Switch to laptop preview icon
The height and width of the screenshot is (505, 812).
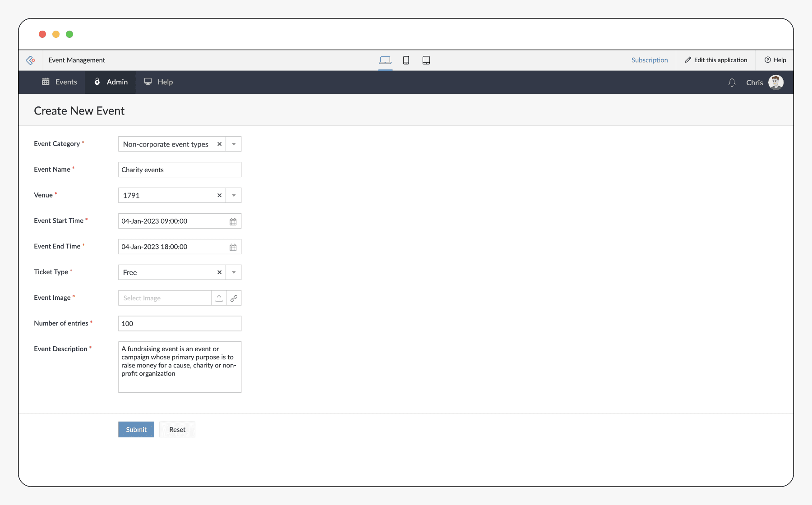pyautogui.click(x=385, y=60)
